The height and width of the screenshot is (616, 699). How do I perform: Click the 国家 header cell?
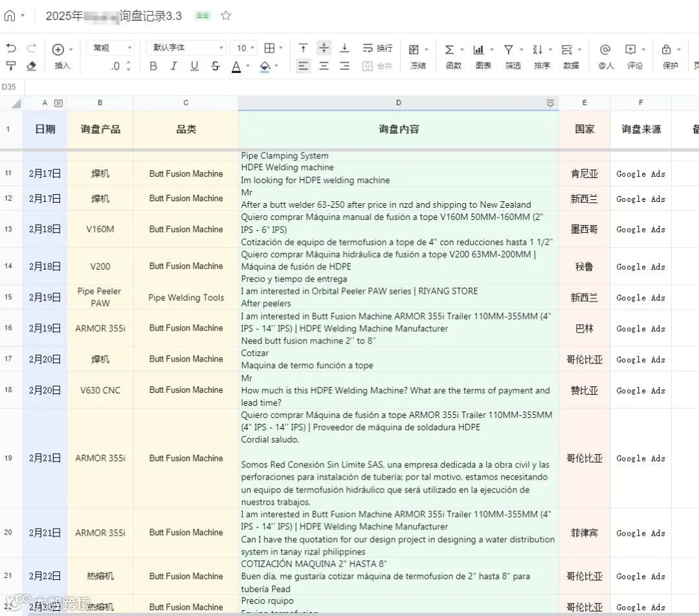click(x=584, y=129)
